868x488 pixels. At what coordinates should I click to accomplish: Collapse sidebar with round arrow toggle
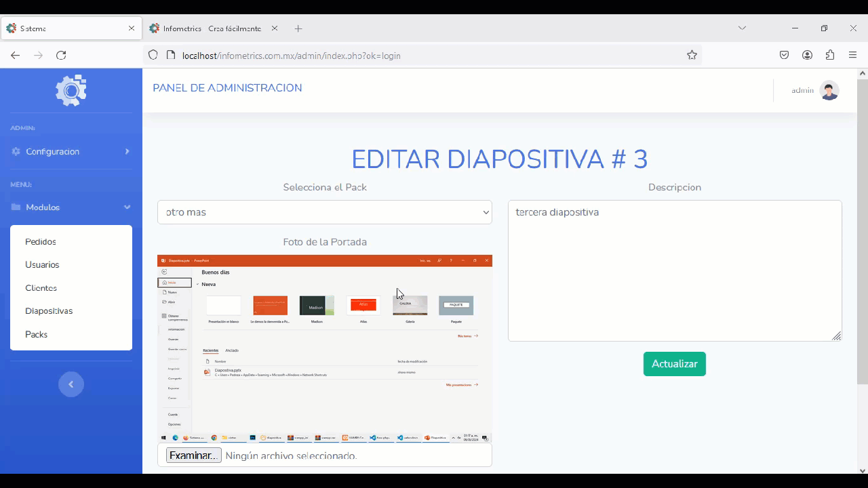[x=71, y=384]
